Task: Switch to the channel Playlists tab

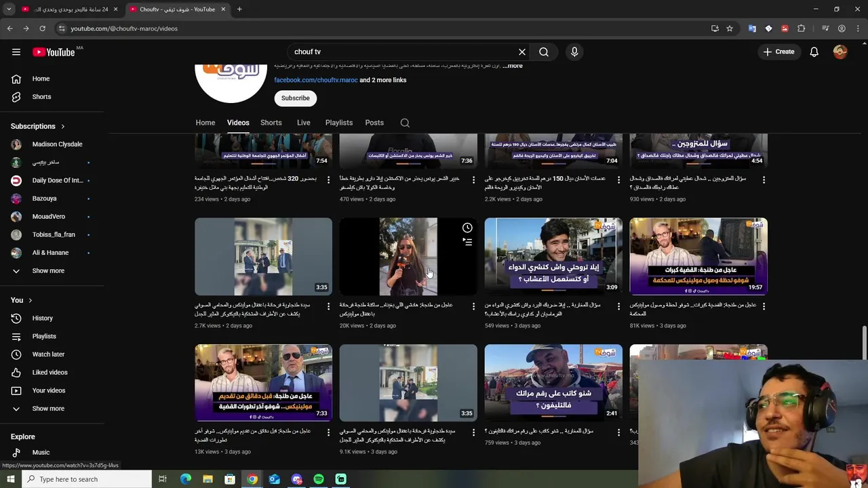Action: tap(339, 123)
